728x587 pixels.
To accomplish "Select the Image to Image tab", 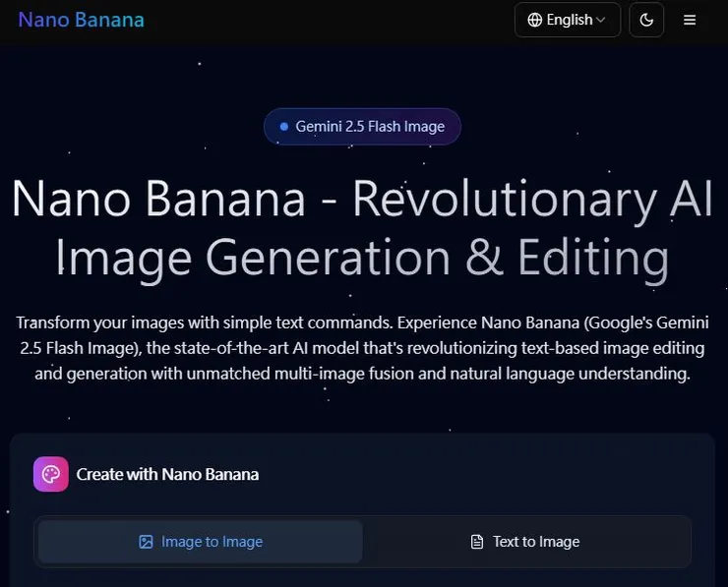I will [x=201, y=542].
